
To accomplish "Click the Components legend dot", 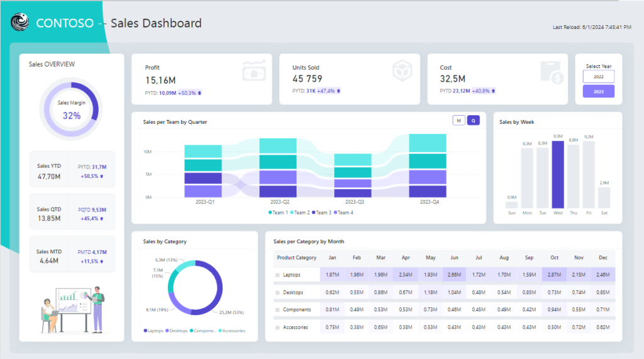I will click(x=191, y=331).
